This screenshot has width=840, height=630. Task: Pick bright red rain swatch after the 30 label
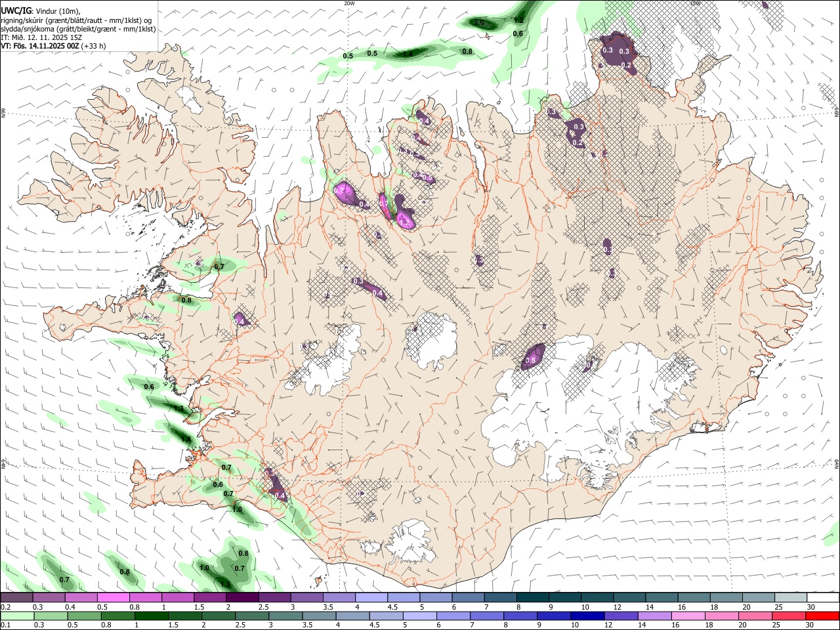823,616
